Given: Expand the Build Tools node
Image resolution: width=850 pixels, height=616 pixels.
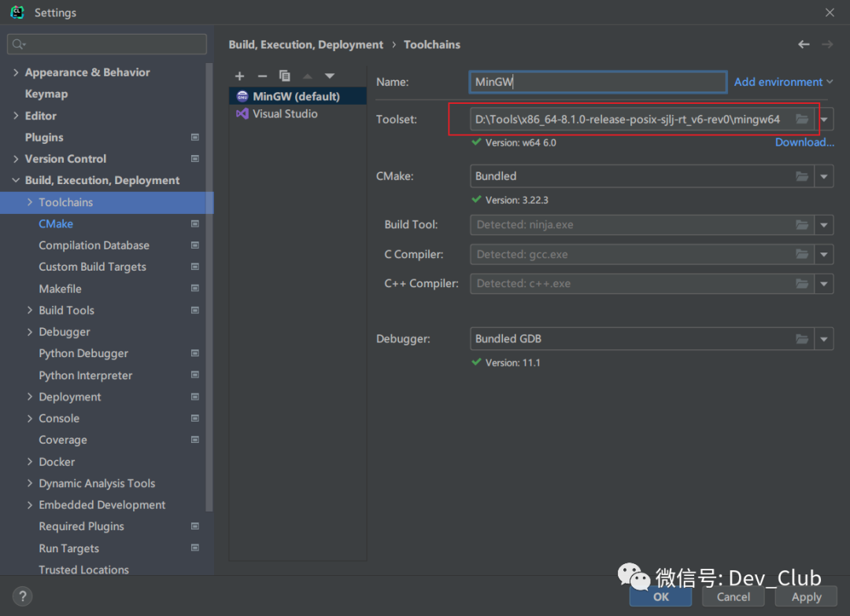Looking at the screenshot, I should [30, 310].
